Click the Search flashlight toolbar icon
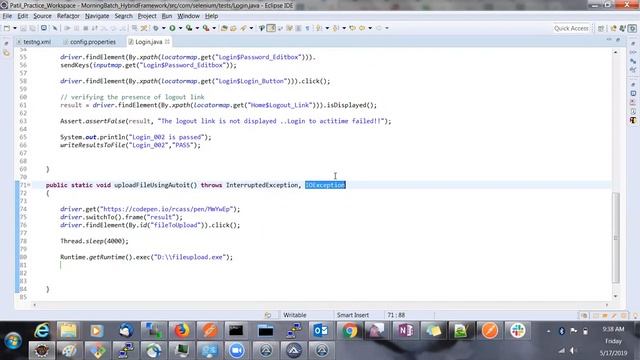Image resolution: width=640 pixels, height=360 pixels. pos(244,28)
